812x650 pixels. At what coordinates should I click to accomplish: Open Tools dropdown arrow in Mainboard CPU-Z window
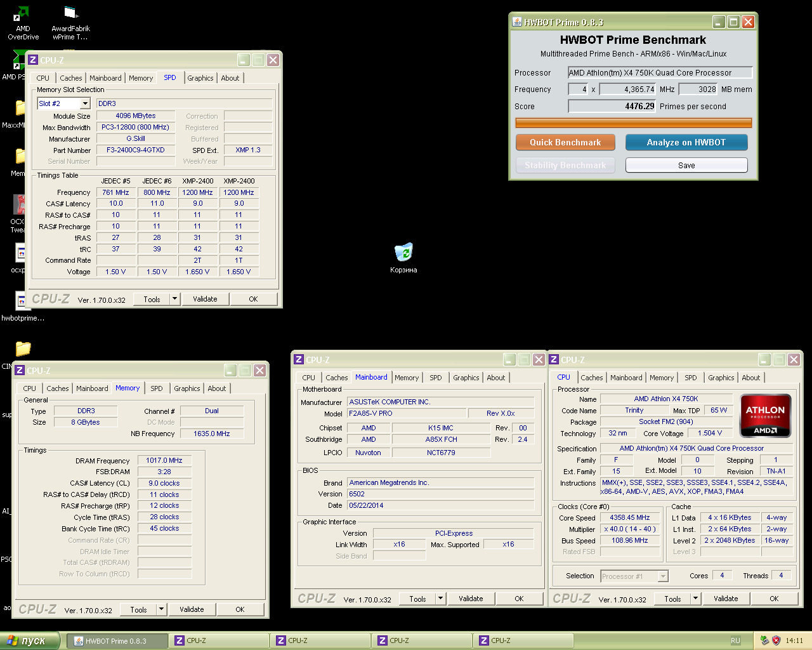(x=441, y=599)
